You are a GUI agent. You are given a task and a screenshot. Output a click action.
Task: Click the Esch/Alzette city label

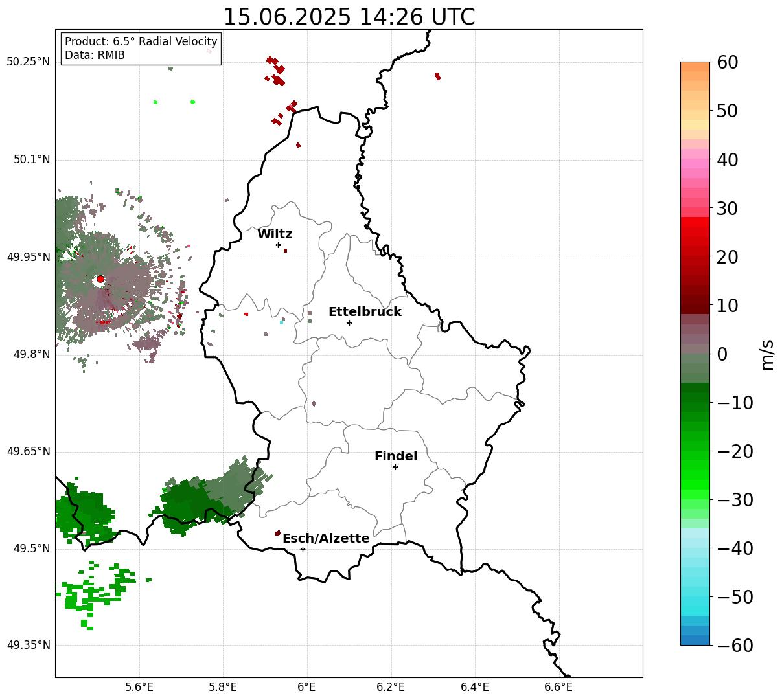(326, 539)
